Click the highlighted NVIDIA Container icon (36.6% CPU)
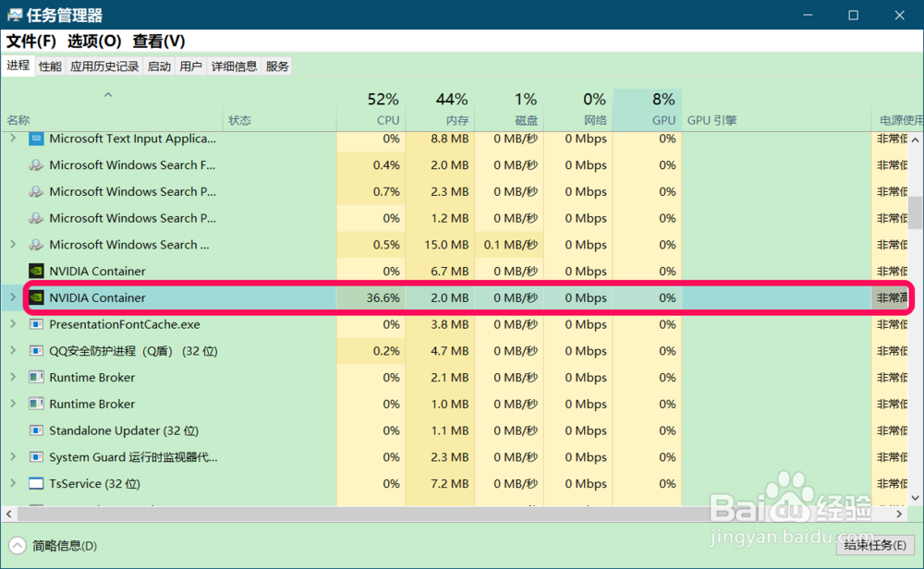The image size is (924, 569). pyautogui.click(x=36, y=297)
